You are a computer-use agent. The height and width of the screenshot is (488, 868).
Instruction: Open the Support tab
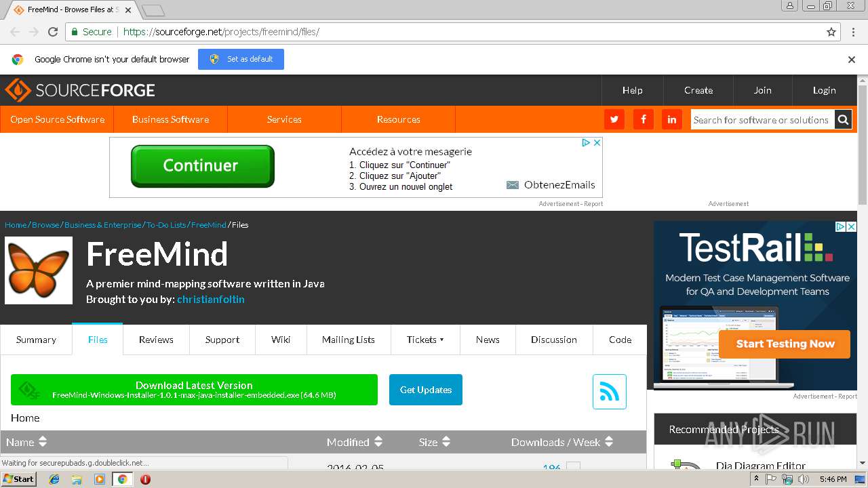click(x=222, y=340)
